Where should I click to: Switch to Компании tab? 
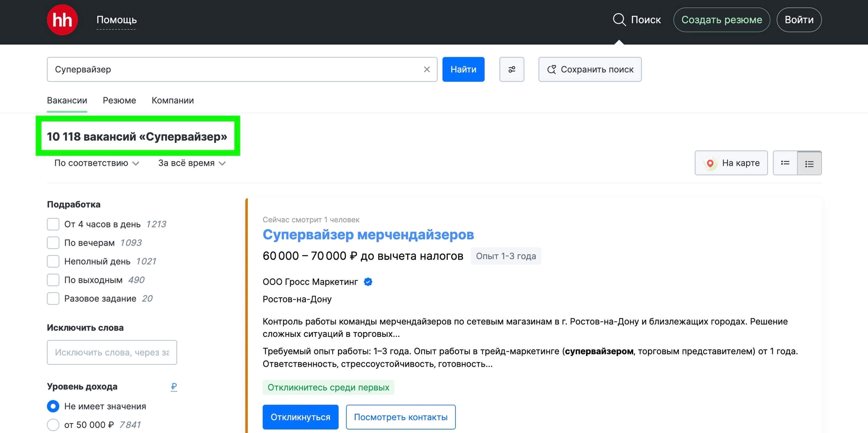[173, 100]
